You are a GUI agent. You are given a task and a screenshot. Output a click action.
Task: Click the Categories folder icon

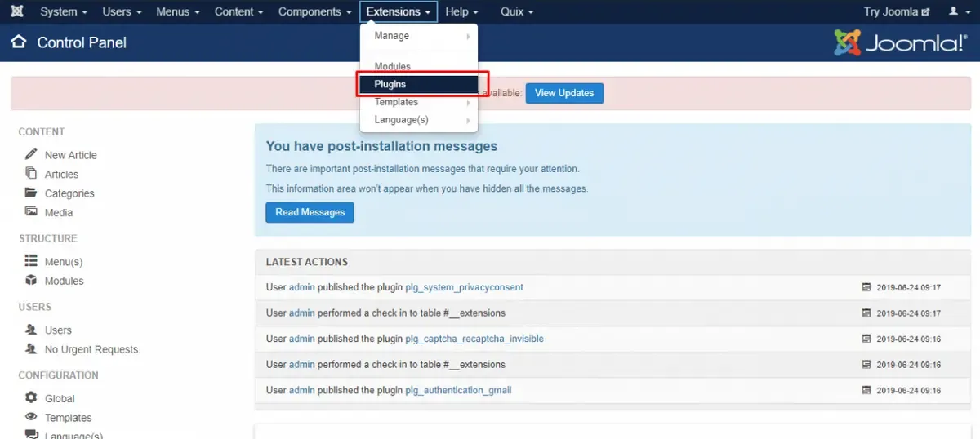pos(31,193)
